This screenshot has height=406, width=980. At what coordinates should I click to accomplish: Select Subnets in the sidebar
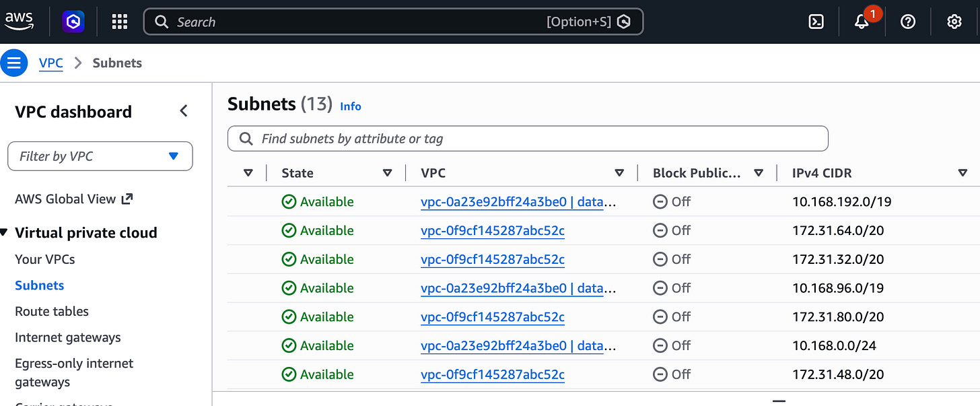(x=40, y=285)
